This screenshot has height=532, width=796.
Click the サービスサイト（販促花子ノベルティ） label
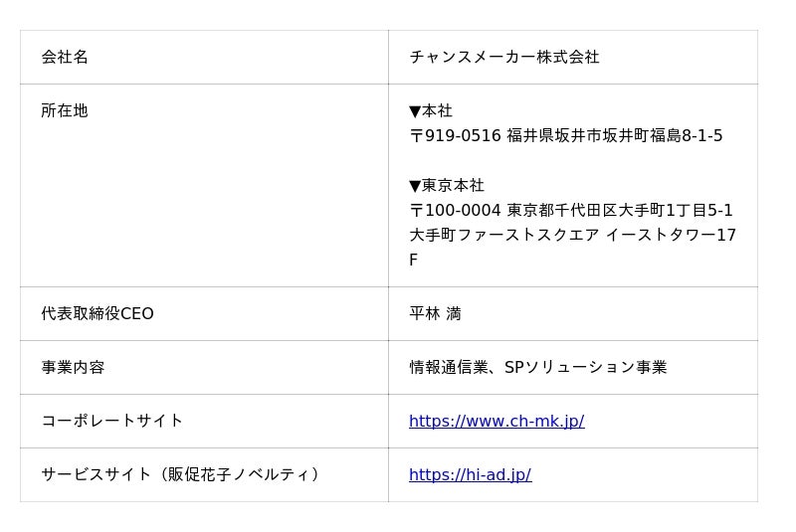point(182,474)
